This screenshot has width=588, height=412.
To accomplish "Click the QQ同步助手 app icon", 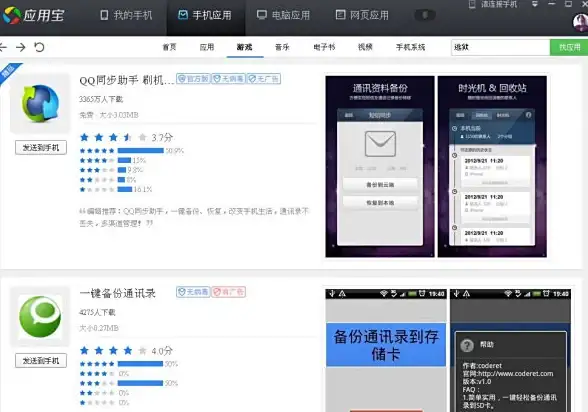I will tap(40, 103).
